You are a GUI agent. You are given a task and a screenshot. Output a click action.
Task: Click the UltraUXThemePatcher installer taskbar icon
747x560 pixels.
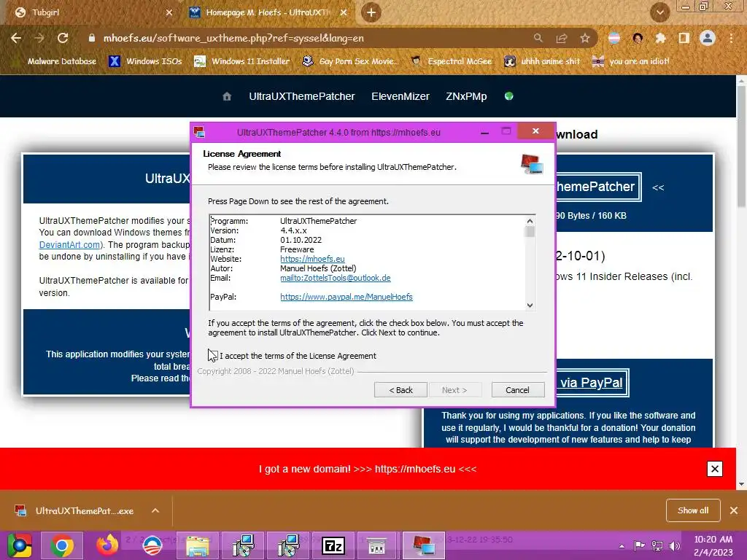tap(423, 545)
